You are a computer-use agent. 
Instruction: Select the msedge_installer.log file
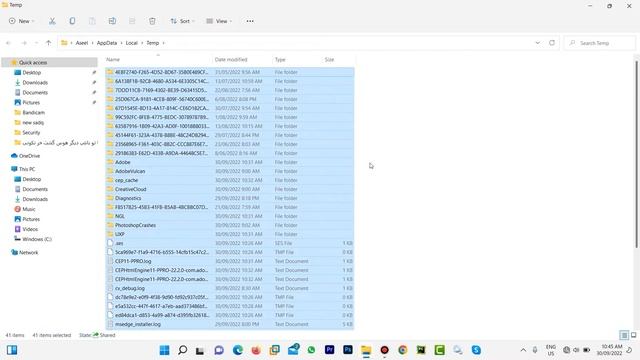coord(230,324)
